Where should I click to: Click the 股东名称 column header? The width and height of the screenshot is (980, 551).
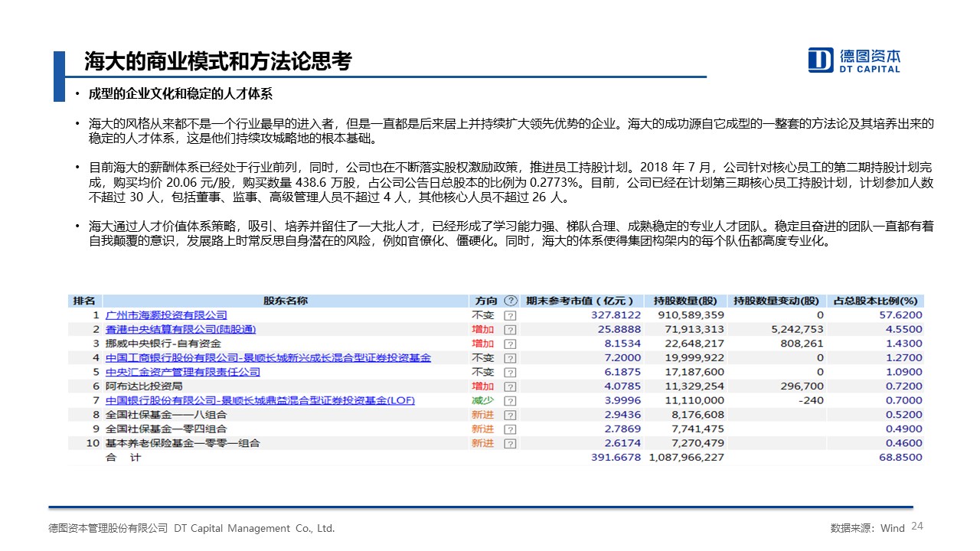point(285,301)
